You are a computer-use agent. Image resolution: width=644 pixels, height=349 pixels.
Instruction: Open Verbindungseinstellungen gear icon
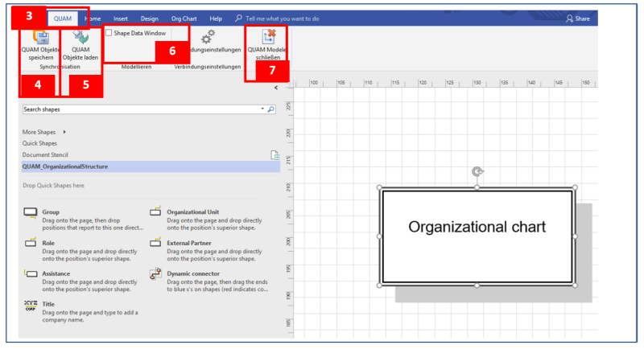(x=207, y=36)
